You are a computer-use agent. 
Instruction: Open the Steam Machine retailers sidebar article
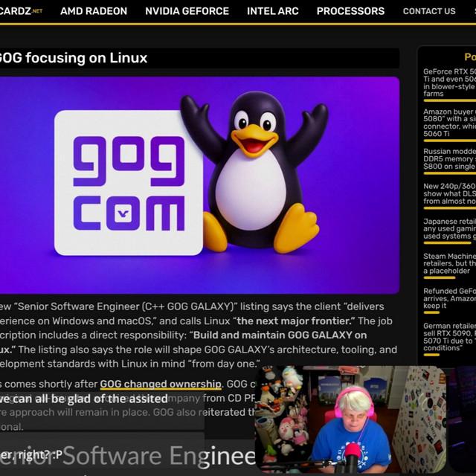(x=449, y=263)
